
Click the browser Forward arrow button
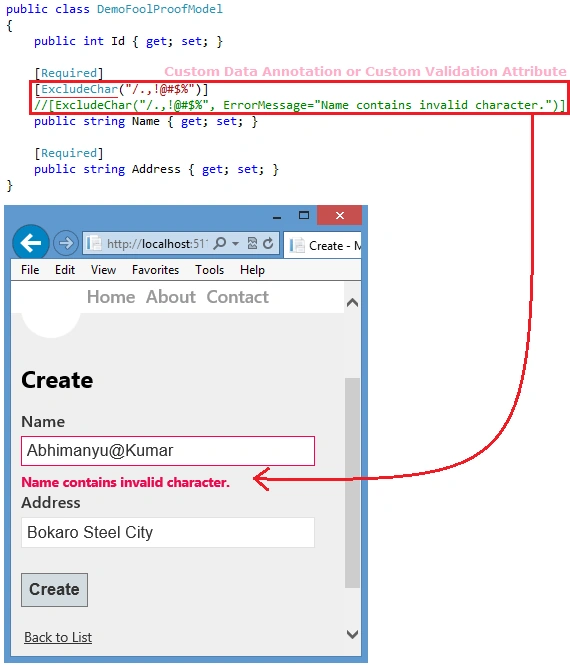pyautogui.click(x=66, y=243)
